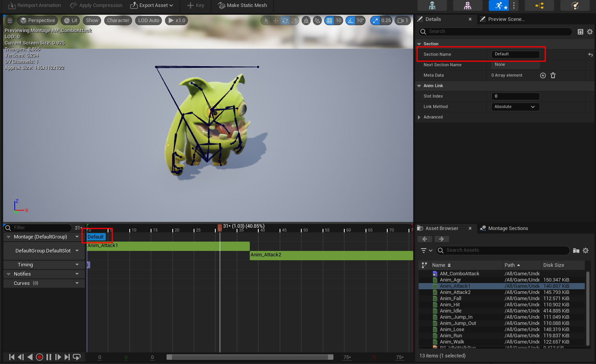Viewport: 596px width, 364px height.
Task: Switch to Animation editor mode icon
Action: (x=499, y=5)
